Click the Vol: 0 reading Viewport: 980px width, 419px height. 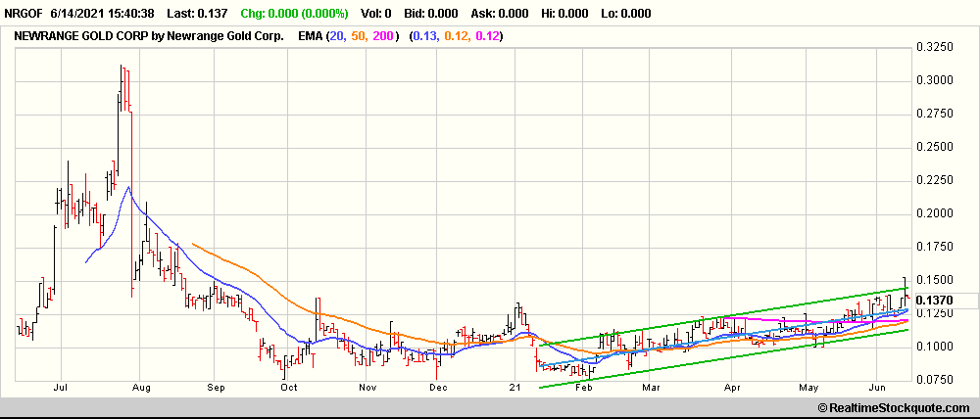tap(377, 13)
